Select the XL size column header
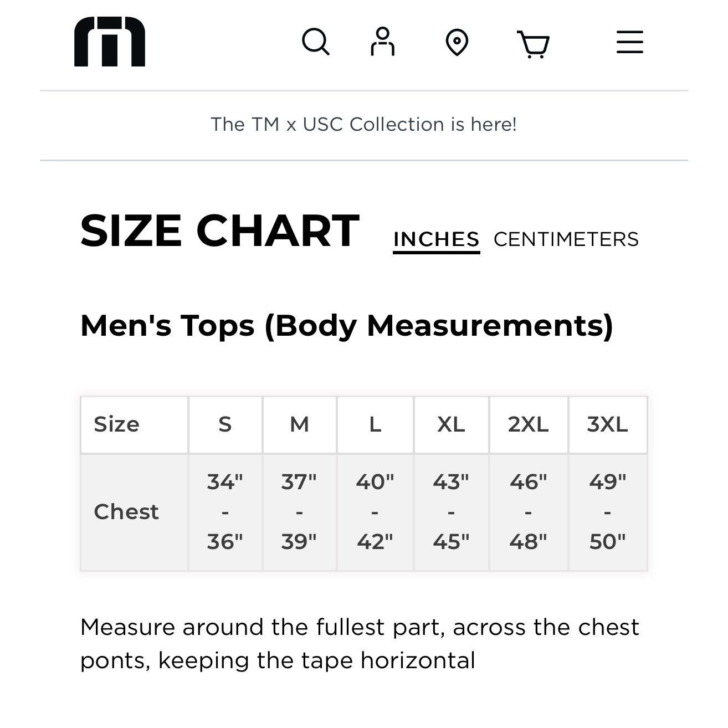The height and width of the screenshot is (728, 728). 451,425
